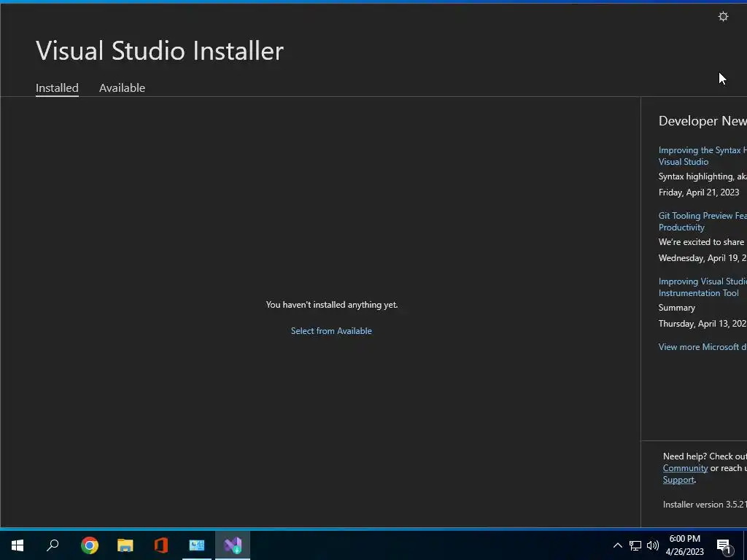Click the Developer News heading
The height and width of the screenshot is (560, 747).
(x=703, y=121)
